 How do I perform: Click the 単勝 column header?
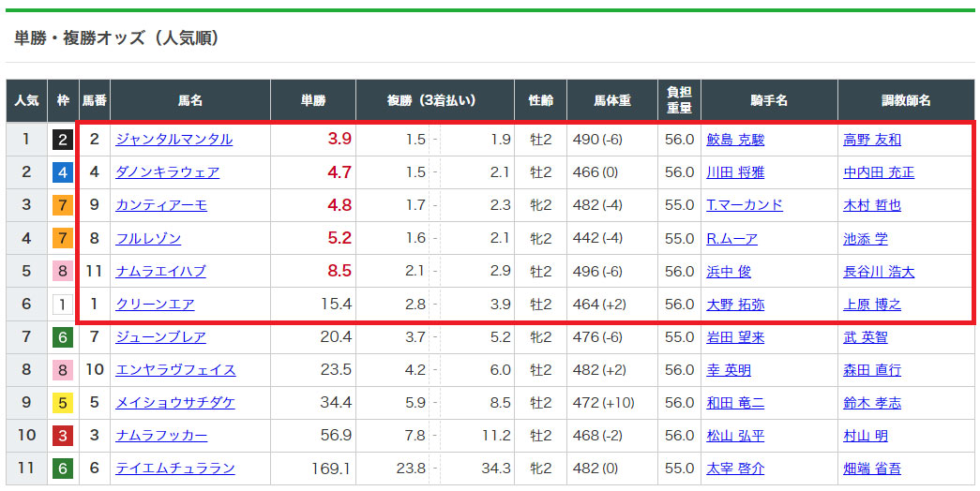click(x=313, y=100)
